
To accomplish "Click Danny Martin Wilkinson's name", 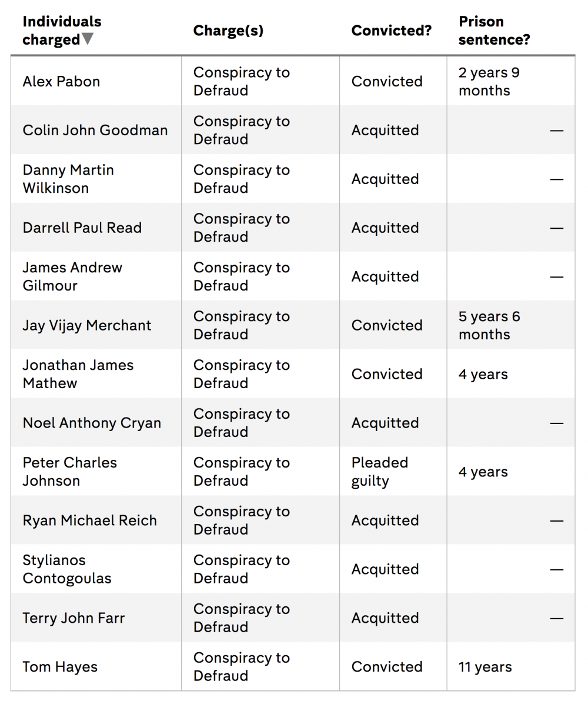I will coord(68,179).
